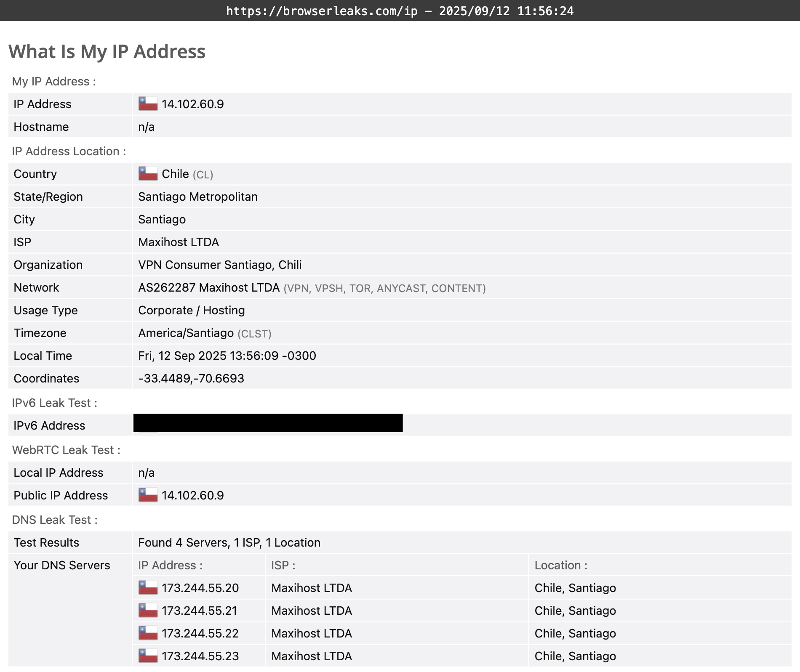
Task: Click the (CL) country code
Action: 203,175
